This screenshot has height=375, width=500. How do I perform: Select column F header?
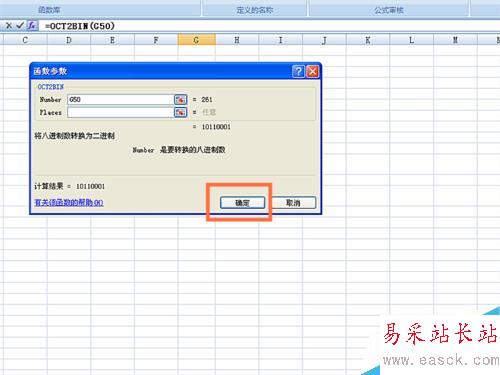tap(156, 40)
